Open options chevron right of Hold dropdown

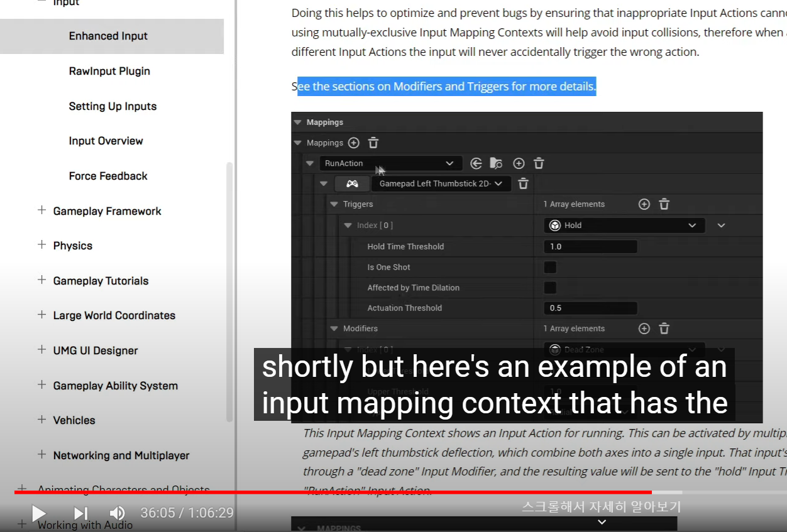(721, 225)
